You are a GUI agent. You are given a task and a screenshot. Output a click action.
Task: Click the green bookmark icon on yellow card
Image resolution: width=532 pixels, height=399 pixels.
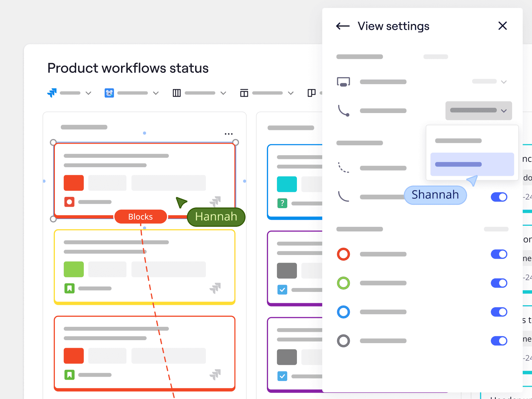click(x=69, y=288)
